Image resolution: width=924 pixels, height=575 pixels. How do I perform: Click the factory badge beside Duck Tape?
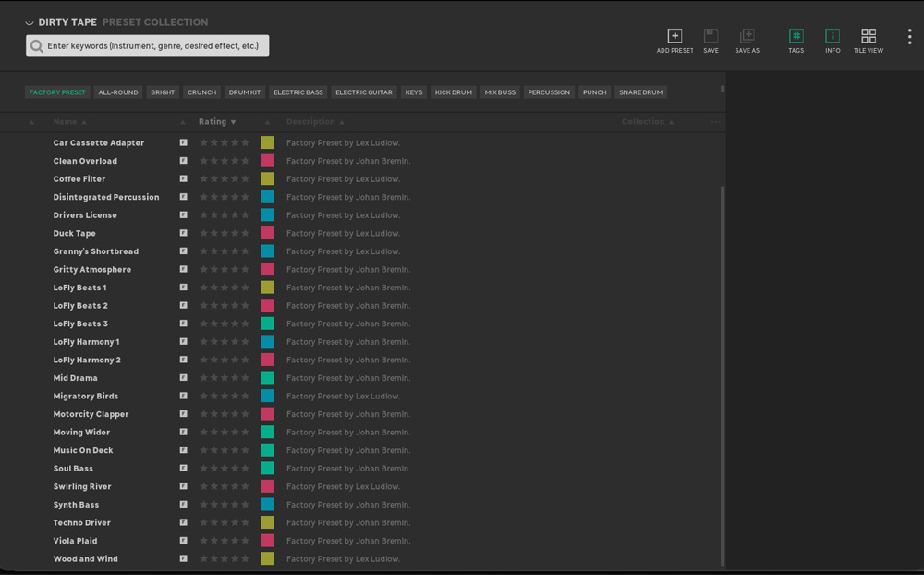[183, 233]
